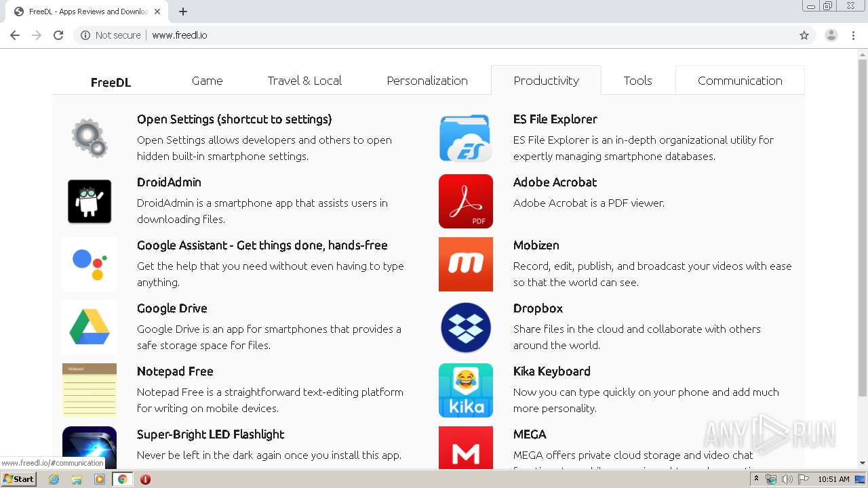The image size is (868, 488).
Task: Click the MEGA red icon
Action: point(466,447)
